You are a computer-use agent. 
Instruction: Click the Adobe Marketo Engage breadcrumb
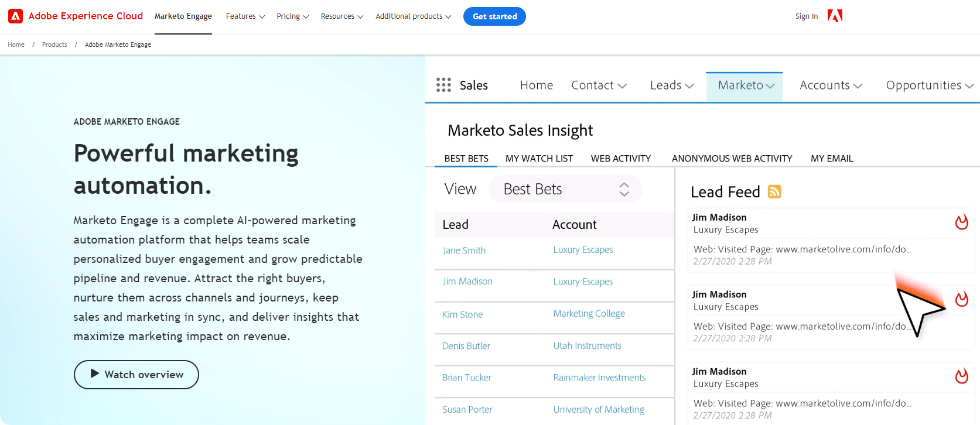click(118, 44)
